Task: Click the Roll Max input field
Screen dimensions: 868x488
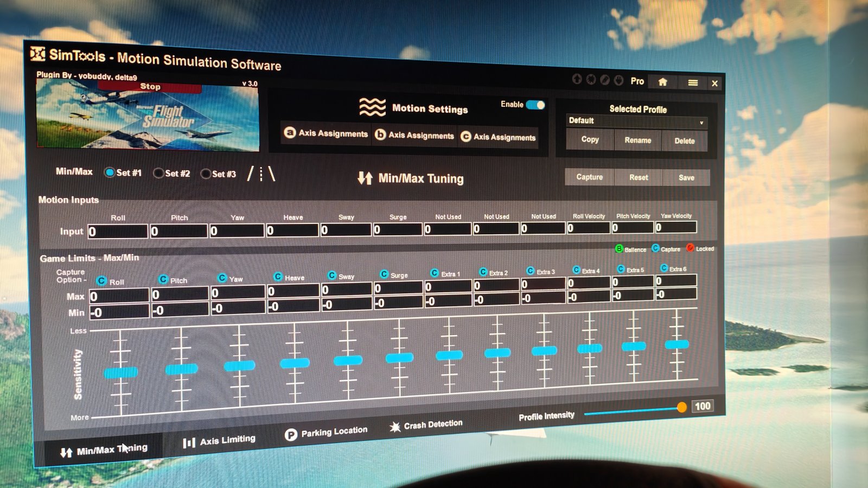Action: pos(118,296)
